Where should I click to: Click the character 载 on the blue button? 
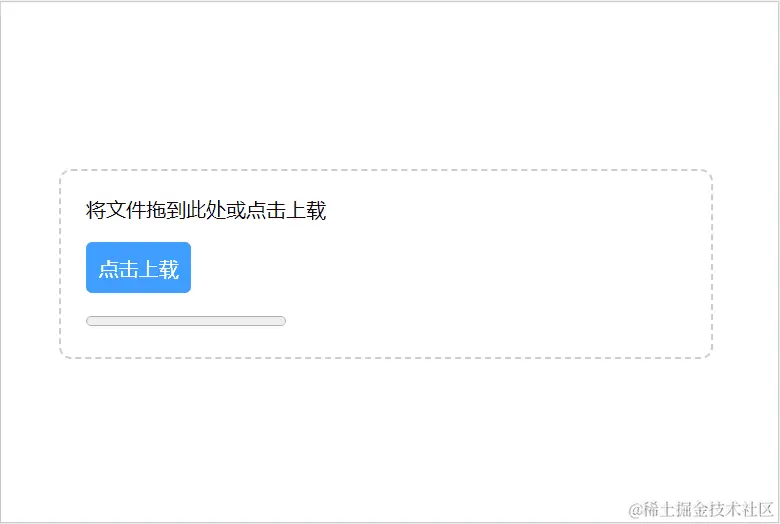(169, 269)
